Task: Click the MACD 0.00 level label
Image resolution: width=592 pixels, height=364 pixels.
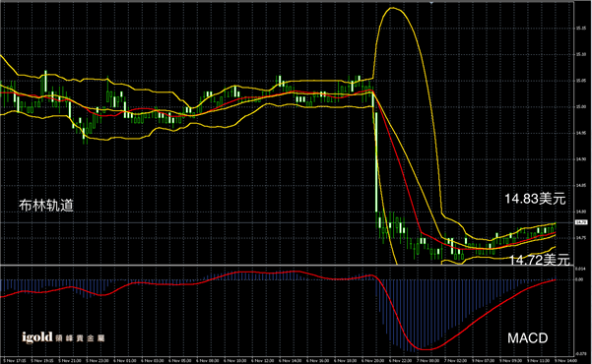Action: click(x=579, y=279)
